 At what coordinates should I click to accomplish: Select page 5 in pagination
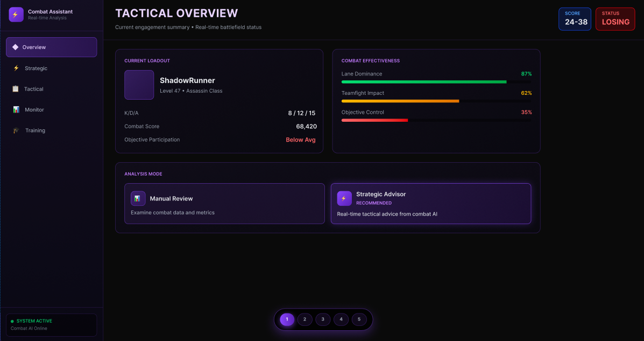pyautogui.click(x=359, y=319)
